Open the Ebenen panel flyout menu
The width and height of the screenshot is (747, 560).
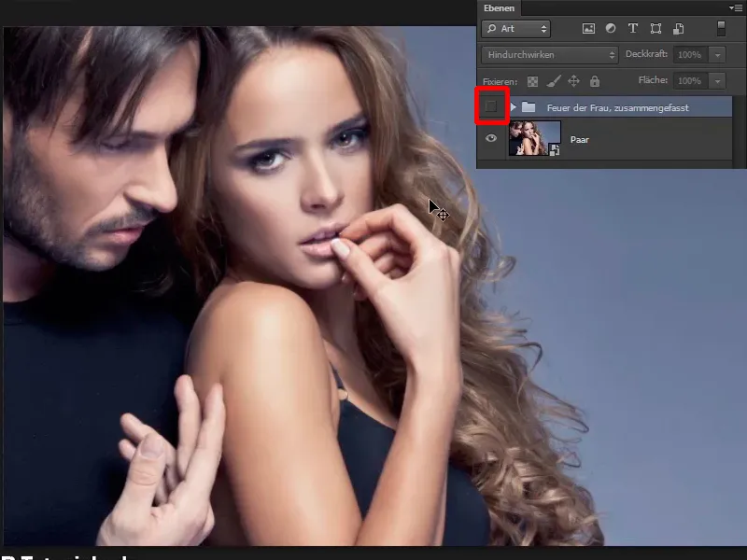point(735,8)
